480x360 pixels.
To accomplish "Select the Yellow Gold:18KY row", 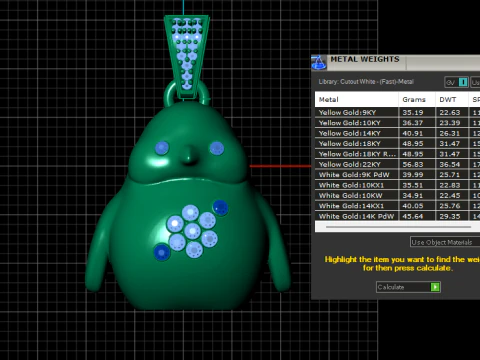I will [x=397, y=143].
